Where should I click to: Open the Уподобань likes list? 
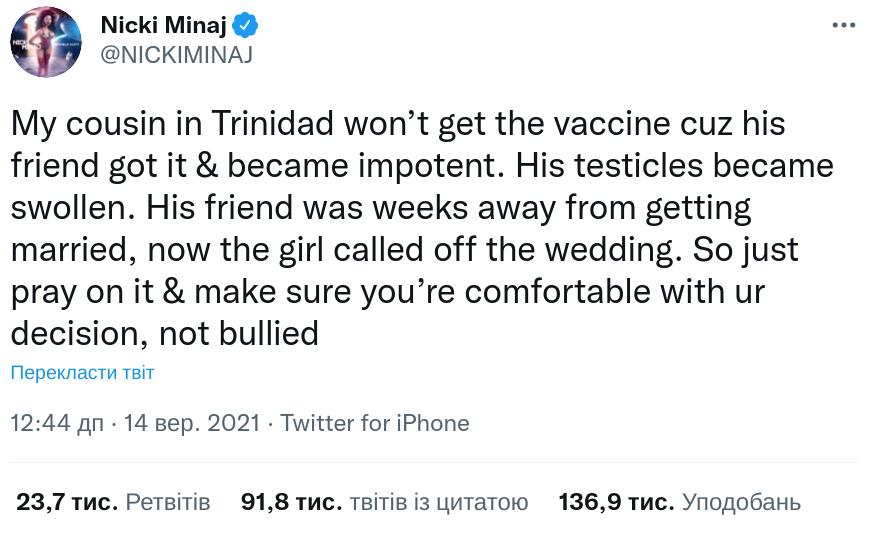tap(741, 501)
